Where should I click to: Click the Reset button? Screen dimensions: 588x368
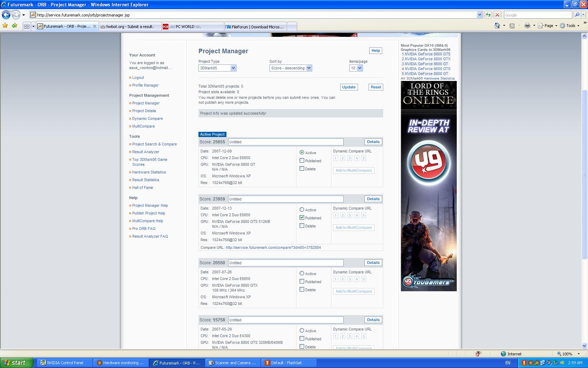[376, 87]
